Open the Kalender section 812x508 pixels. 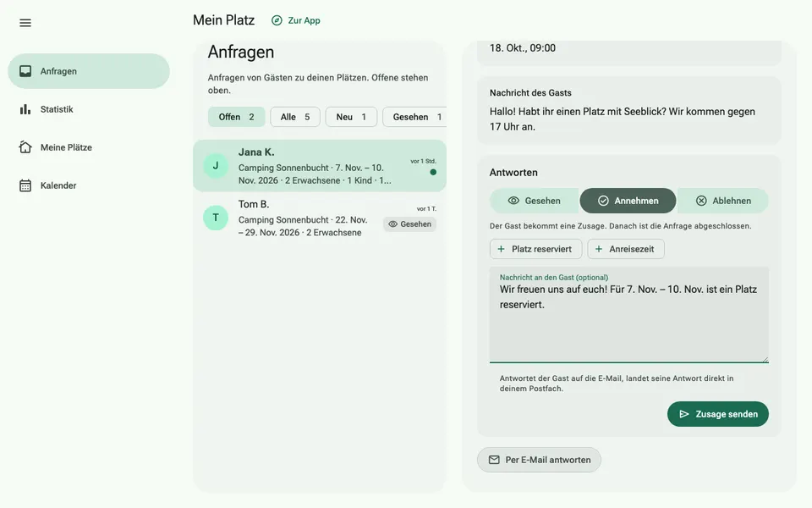pos(89,185)
